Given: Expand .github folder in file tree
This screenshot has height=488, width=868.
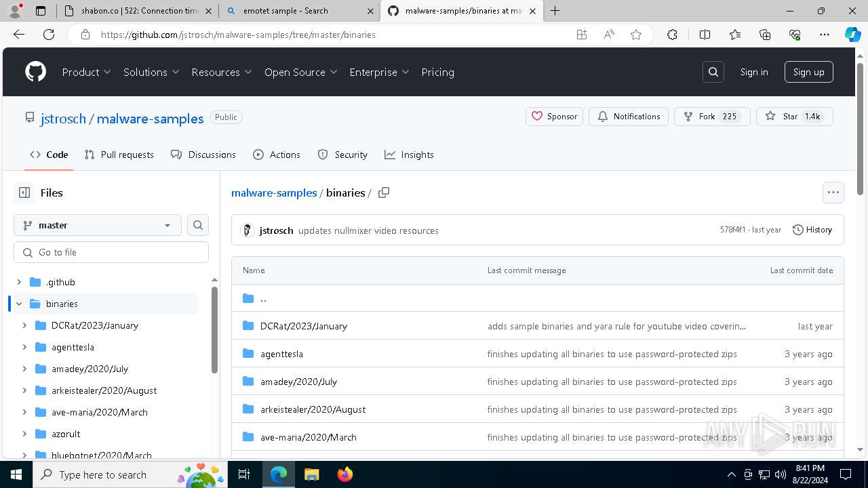Looking at the screenshot, I should (19, 282).
